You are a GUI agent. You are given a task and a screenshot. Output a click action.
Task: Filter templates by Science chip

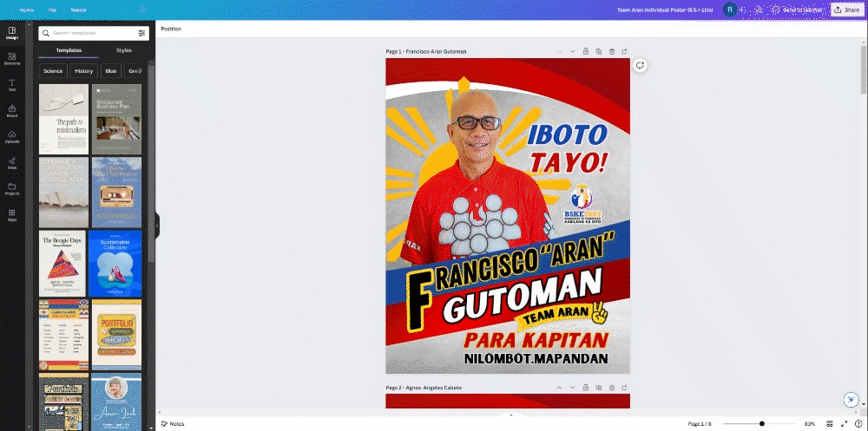pos(53,71)
